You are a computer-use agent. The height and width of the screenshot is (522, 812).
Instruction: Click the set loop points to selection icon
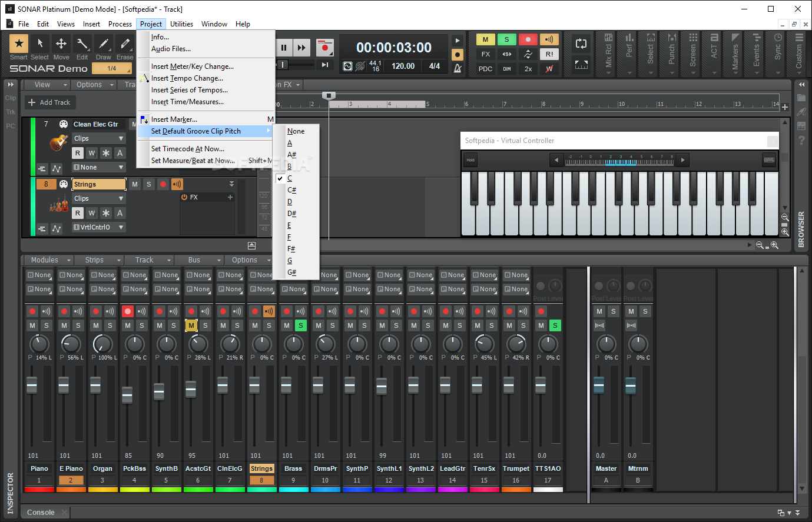tap(581, 65)
